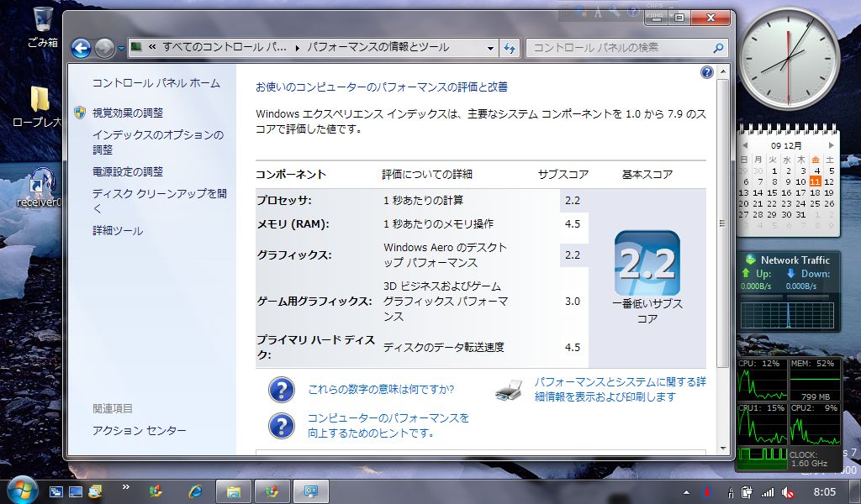Open コントロール パネル ホーム
Image resolution: width=861 pixels, height=504 pixels.
(156, 83)
